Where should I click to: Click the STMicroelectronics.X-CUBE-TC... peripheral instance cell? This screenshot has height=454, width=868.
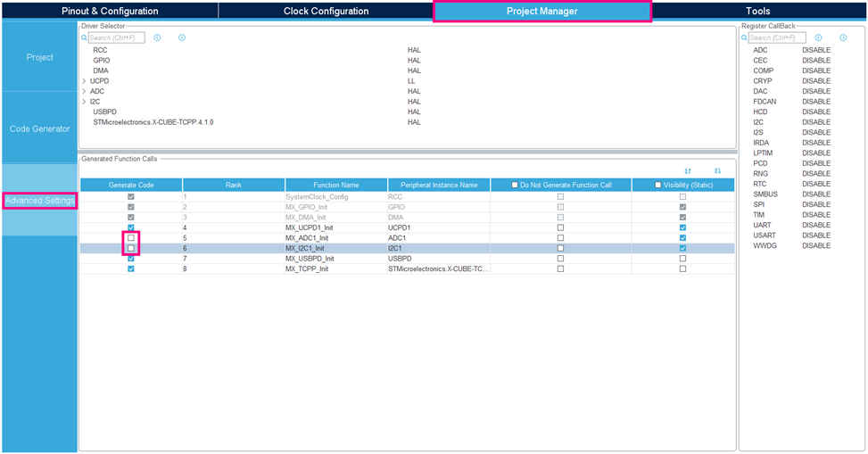click(439, 269)
